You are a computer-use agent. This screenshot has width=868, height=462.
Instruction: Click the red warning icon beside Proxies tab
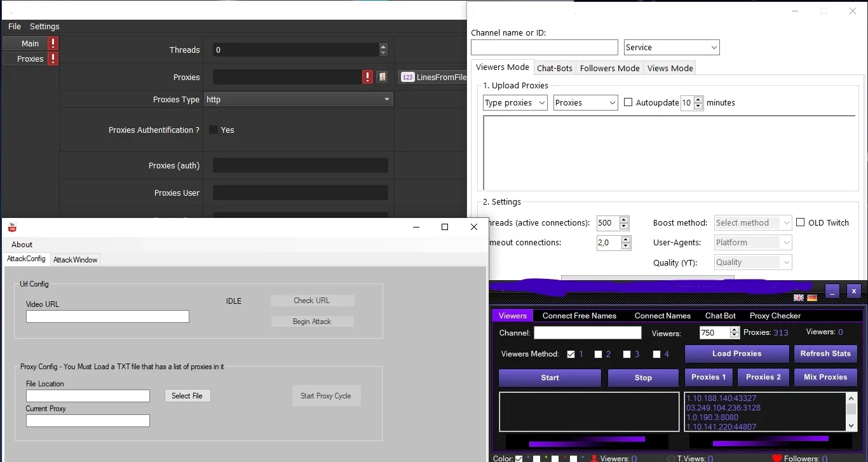coord(53,58)
